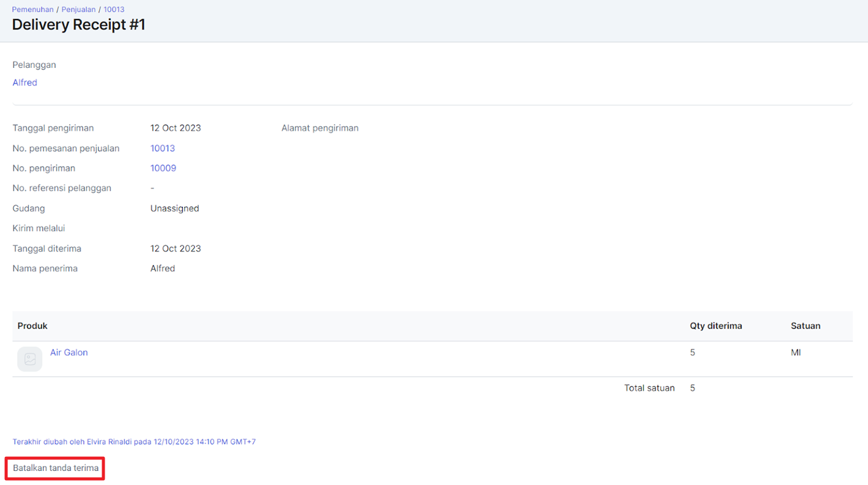Click the No. pemesanan penjualan label
Image resolution: width=868 pixels, height=485 pixels.
click(66, 148)
